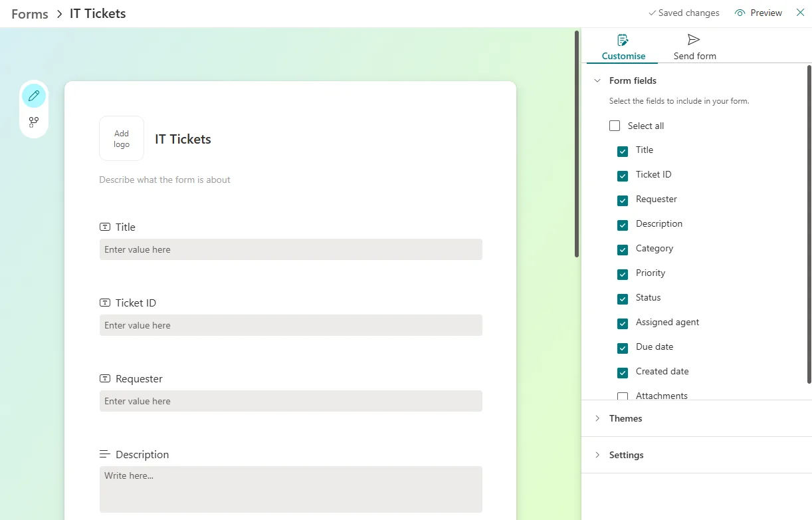Expand the Settings section chevron
The width and height of the screenshot is (812, 520).
point(597,455)
